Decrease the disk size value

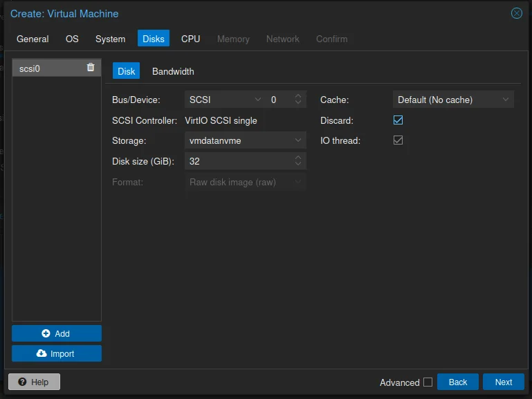pos(298,164)
